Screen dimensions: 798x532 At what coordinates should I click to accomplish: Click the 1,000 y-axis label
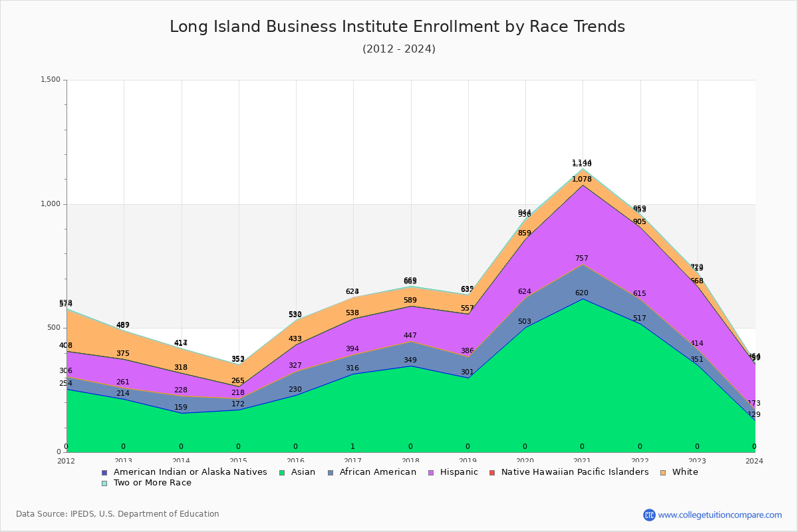click(51, 204)
